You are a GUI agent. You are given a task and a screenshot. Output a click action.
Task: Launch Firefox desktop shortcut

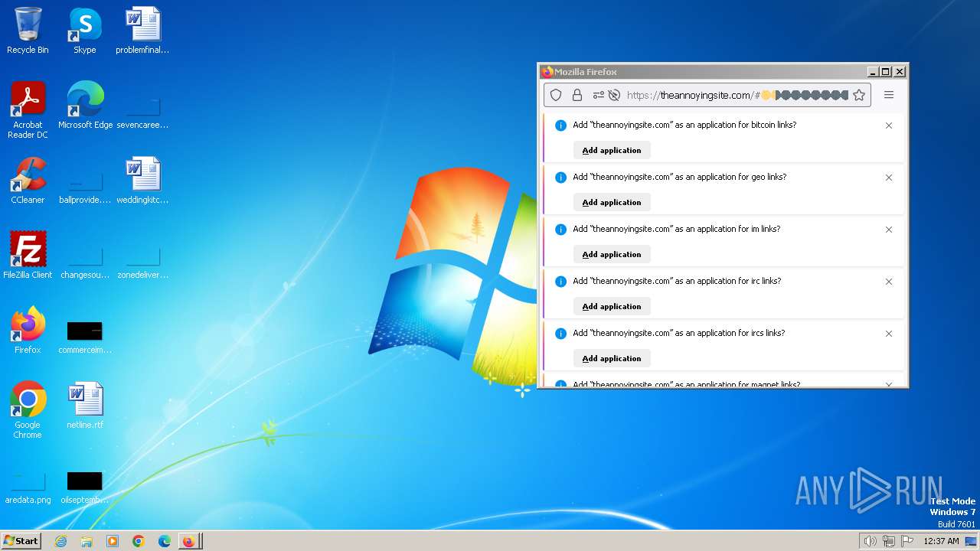(x=28, y=331)
